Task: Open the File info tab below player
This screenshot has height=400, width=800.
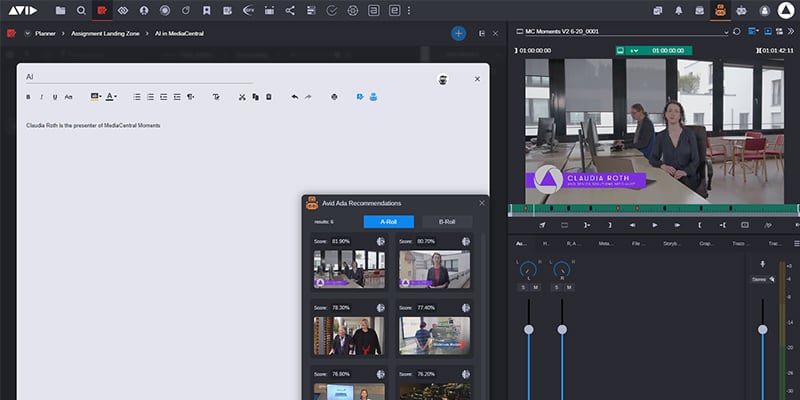Action: 638,244
